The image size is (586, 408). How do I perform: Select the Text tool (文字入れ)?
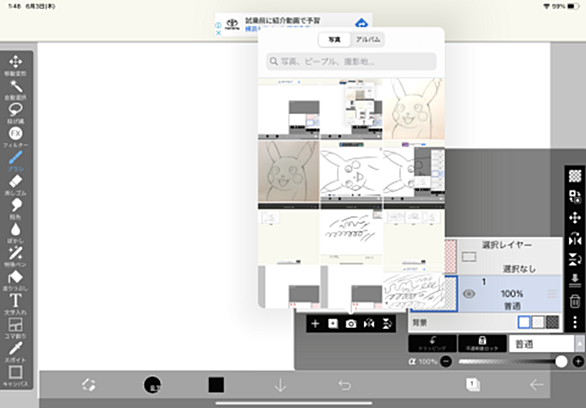pyautogui.click(x=15, y=304)
